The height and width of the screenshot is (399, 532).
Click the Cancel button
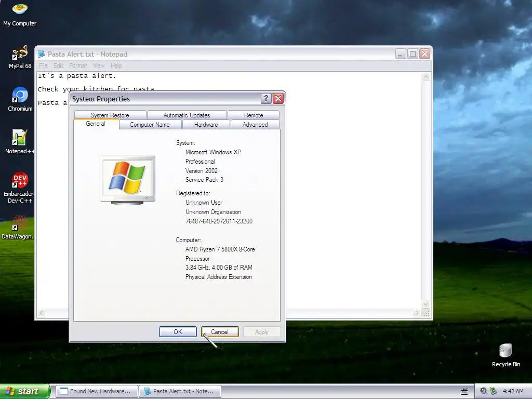pyautogui.click(x=220, y=332)
